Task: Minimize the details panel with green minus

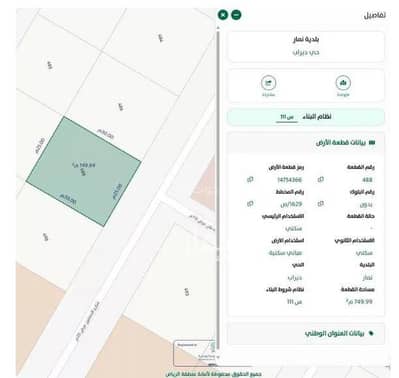Action: tap(236, 15)
